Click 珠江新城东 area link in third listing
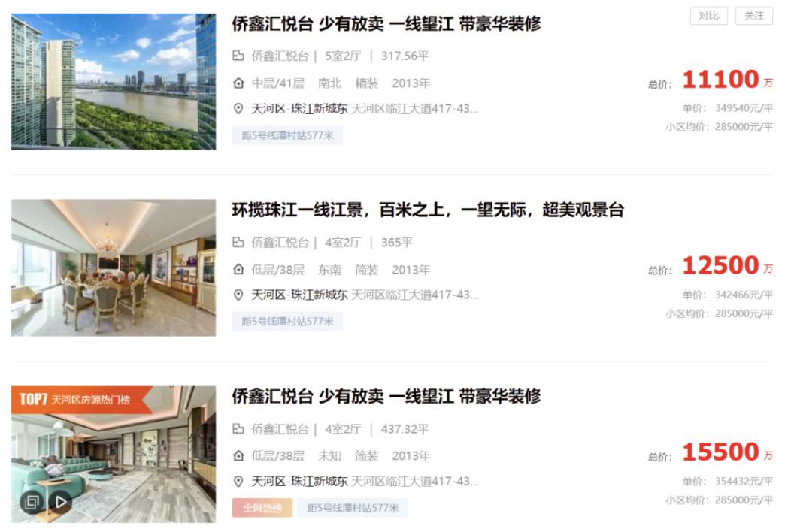 (x=319, y=482)
